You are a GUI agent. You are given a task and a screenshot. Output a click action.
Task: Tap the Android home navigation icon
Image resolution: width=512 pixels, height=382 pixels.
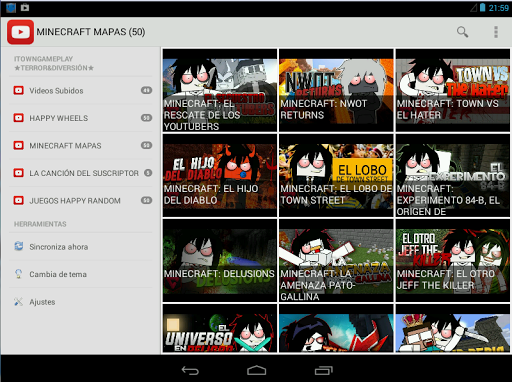pyautogui.click(x=256, y=370)
